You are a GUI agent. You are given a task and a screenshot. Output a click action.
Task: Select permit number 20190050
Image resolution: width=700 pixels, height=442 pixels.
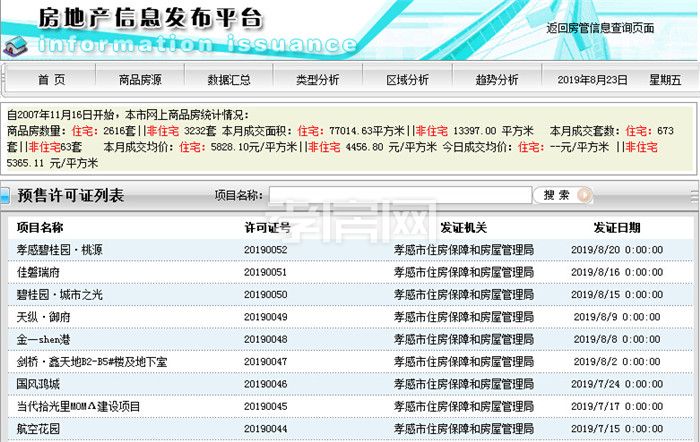[x=266, y=294]
